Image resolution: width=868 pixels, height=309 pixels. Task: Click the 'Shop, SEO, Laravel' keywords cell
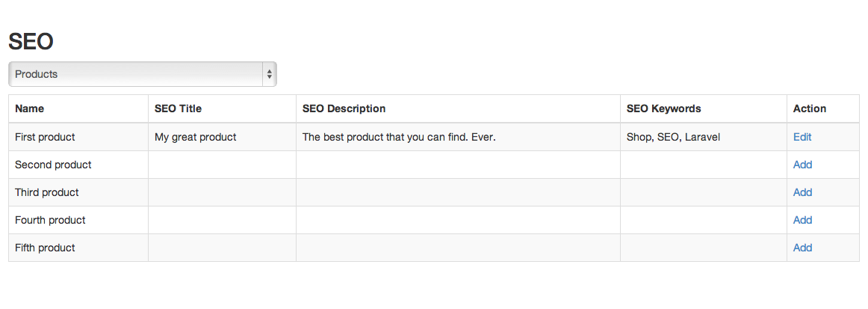(673, 137)
